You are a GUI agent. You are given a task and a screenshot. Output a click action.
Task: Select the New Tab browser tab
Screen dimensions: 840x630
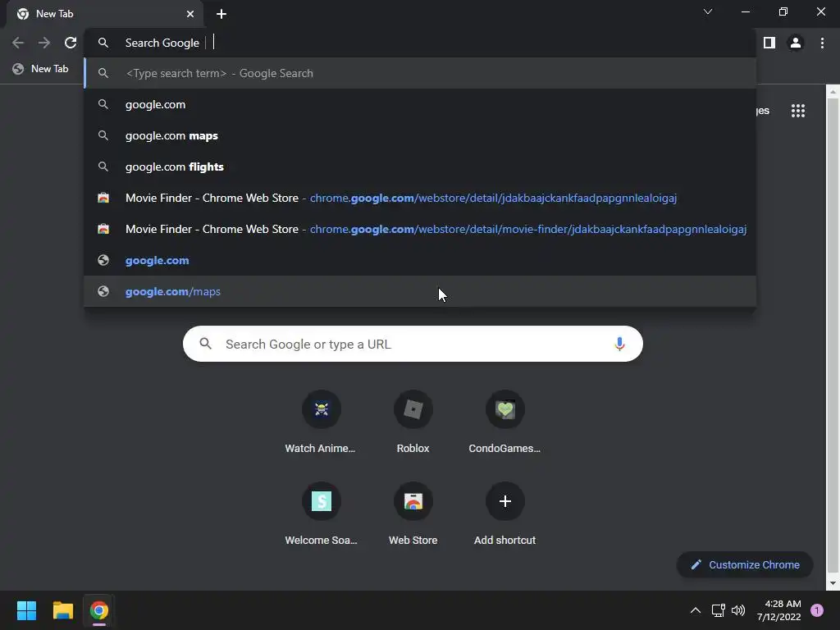(104, 14)
